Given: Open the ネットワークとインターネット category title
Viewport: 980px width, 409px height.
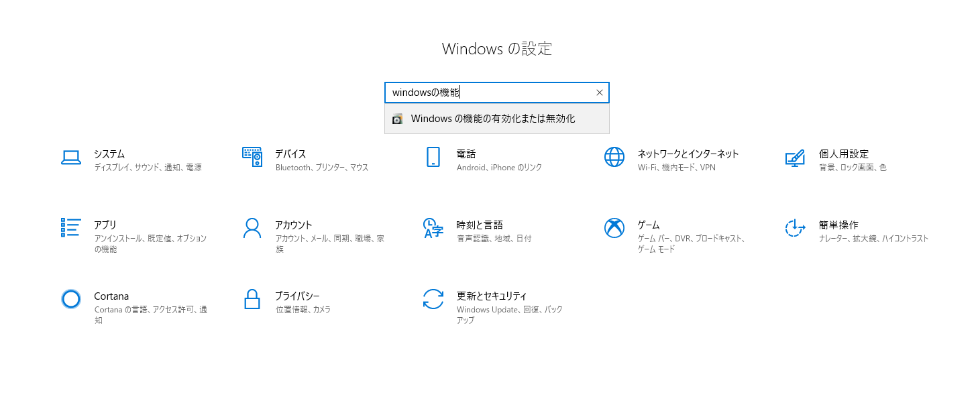Looking at the screenshot, I should coord(688,154).
